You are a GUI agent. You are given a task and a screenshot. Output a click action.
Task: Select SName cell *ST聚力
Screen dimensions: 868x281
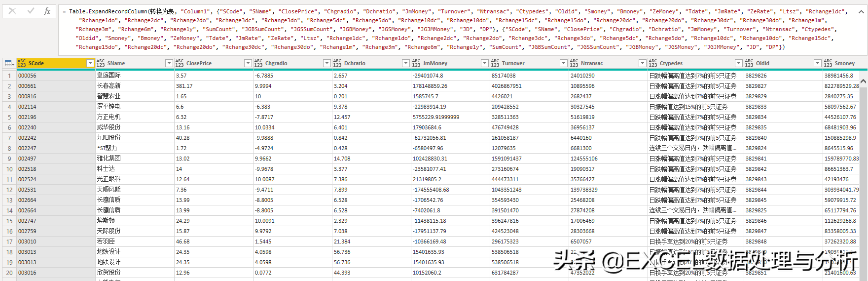pos(135,148)
